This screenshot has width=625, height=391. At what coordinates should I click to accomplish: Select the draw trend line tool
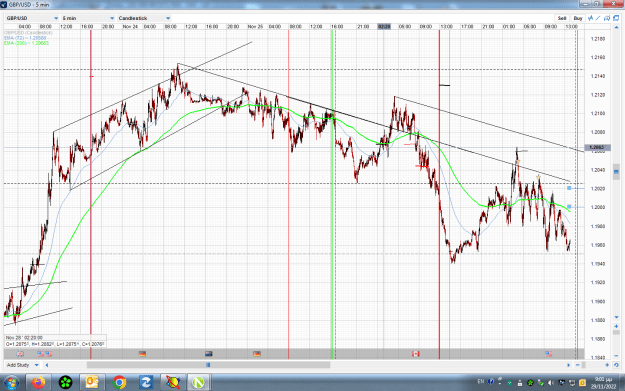598,18
